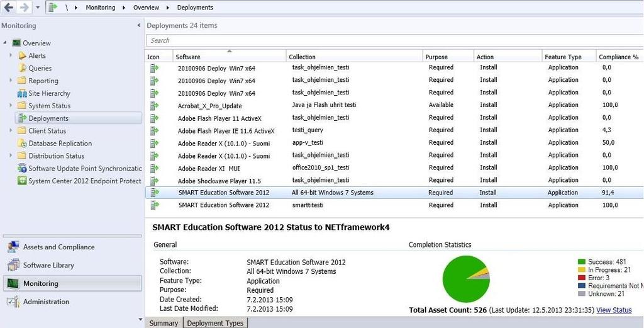Viewport: 644px width, 328px height.
Task: Switch to Software Library workspace
Action: tap(72, 265)
